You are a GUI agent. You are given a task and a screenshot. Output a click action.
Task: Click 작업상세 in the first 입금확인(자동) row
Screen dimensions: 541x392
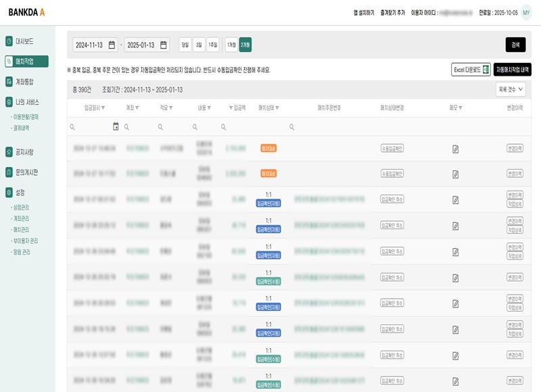point(515,204)
